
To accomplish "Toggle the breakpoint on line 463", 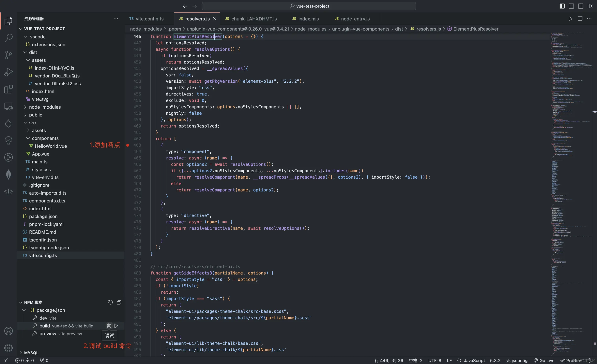I will point(128,145).
